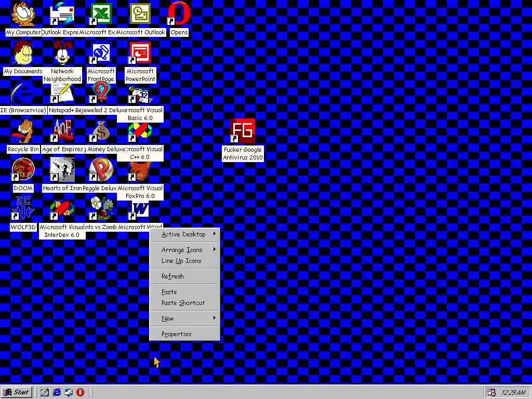Image resolution: width=532 pixels, height=399 pixels.
Task: Select the My Documents icon
Action: tap(23, 54)
